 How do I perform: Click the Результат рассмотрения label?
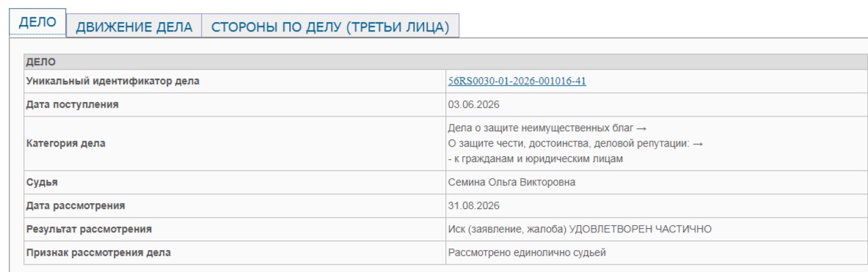pos(89,229)
